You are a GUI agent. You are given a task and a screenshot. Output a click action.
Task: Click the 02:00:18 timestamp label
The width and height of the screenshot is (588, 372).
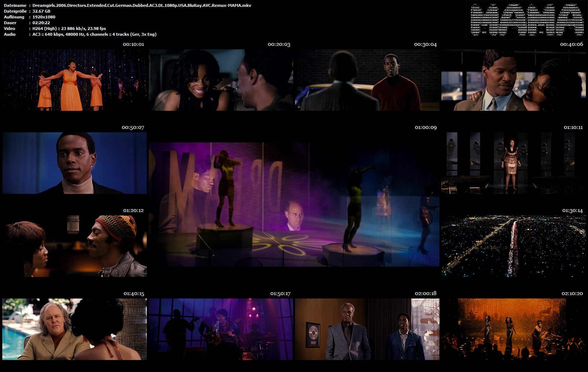point(426,294)
